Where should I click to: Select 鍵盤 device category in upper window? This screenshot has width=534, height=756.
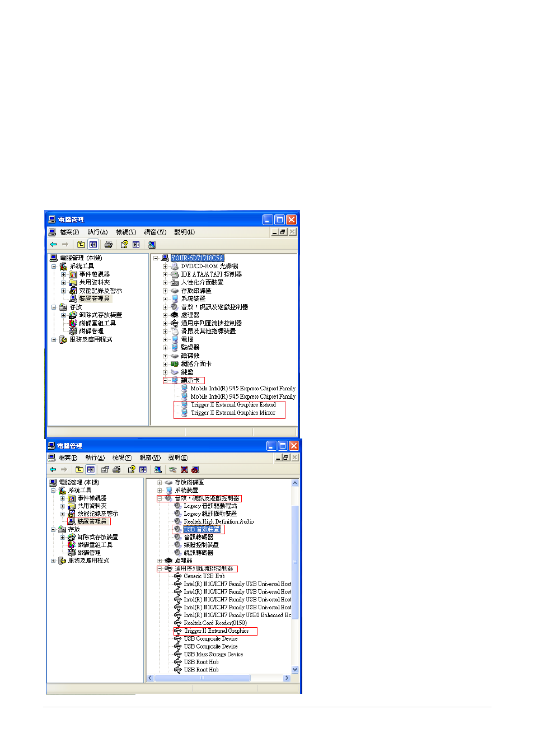click(x=187, y=372)
